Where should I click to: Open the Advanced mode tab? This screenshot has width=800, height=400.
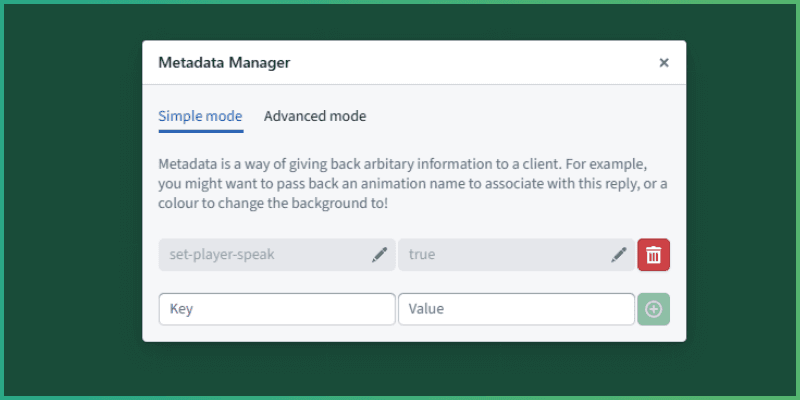[315, 116]
